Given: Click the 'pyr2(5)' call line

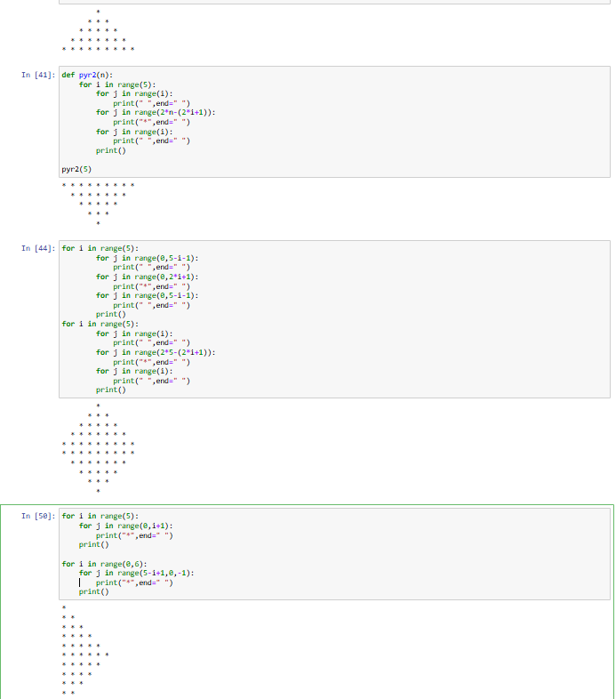Looking at the screenshot, I should (76, 169).
